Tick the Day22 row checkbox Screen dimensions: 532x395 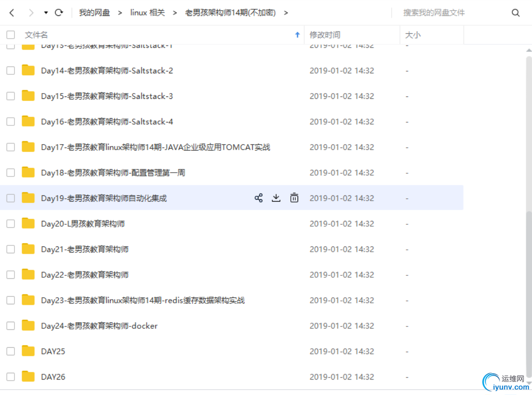point(11,274)
